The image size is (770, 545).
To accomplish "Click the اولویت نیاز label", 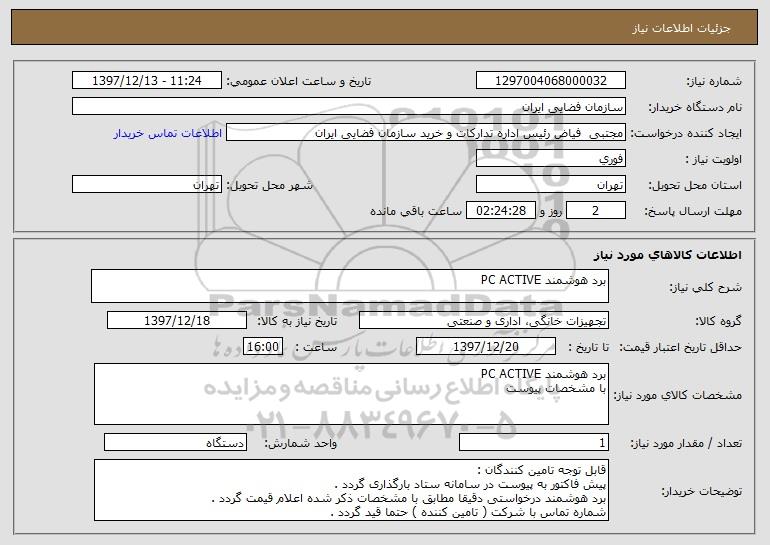I will coord(714,159).
